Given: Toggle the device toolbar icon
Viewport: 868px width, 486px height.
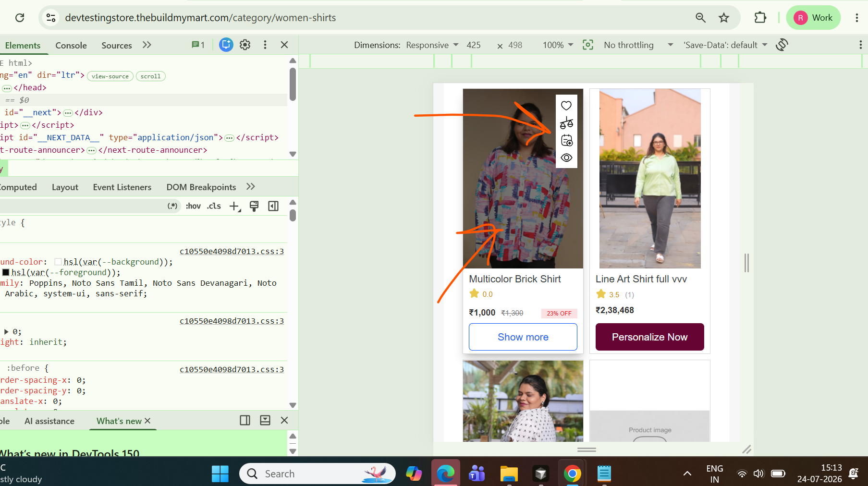Looking at the screenshot, I should click(x=226, y=45).
